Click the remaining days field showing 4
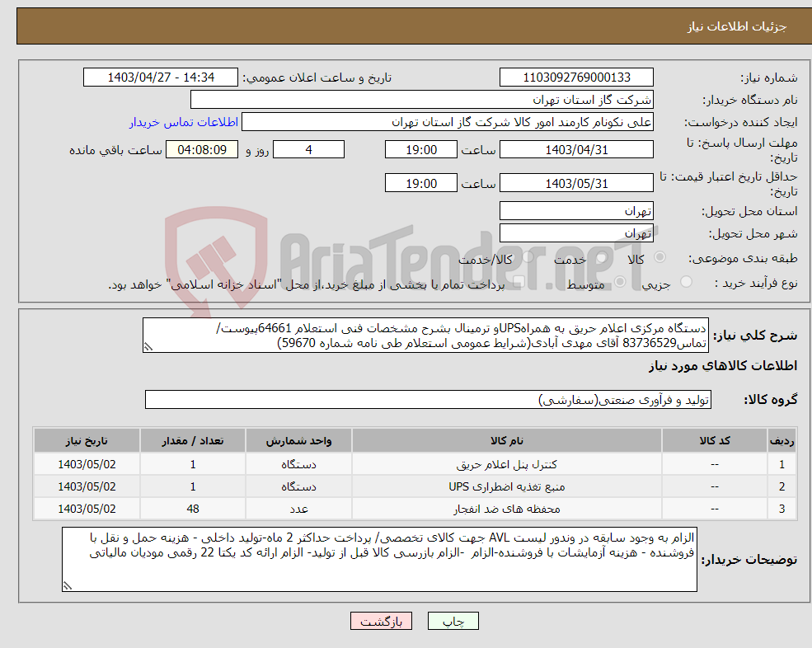 point(308,150)
